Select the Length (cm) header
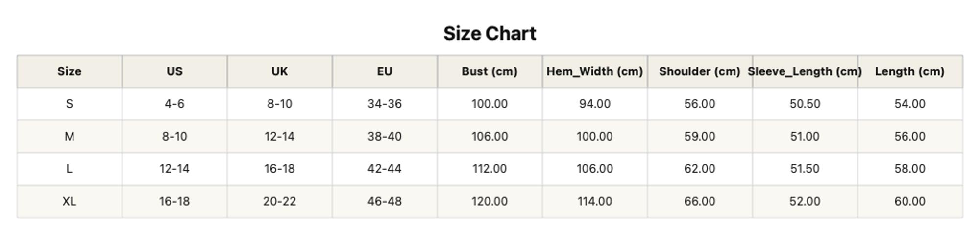 (910, 71)
